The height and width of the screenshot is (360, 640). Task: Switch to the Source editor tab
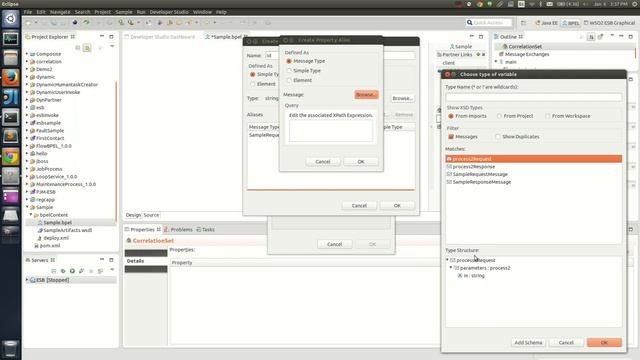point(151,215)
